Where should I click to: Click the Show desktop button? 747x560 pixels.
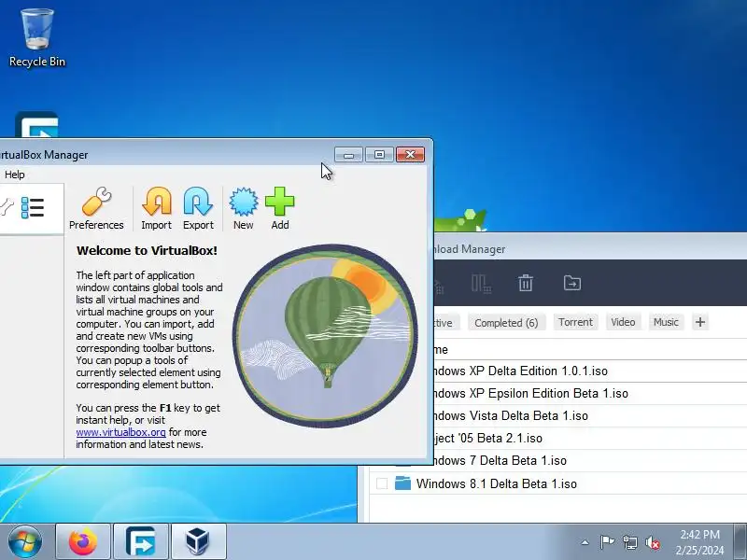(740, 541)
